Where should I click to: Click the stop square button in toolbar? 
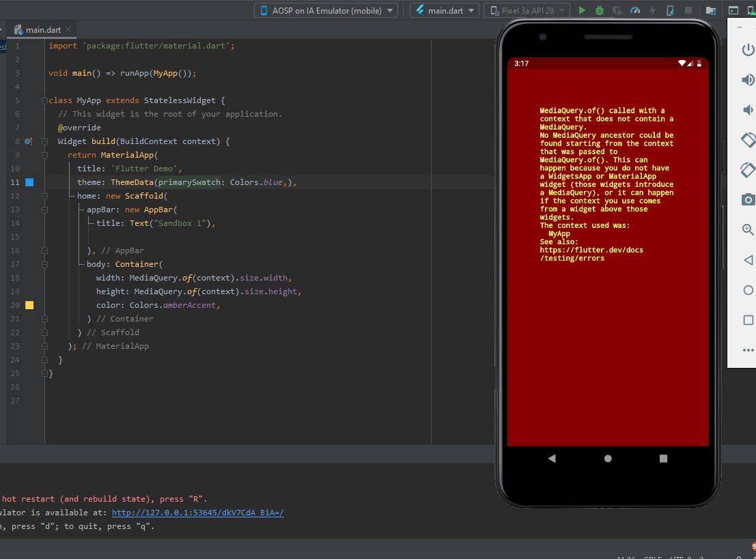pos(688,10)
